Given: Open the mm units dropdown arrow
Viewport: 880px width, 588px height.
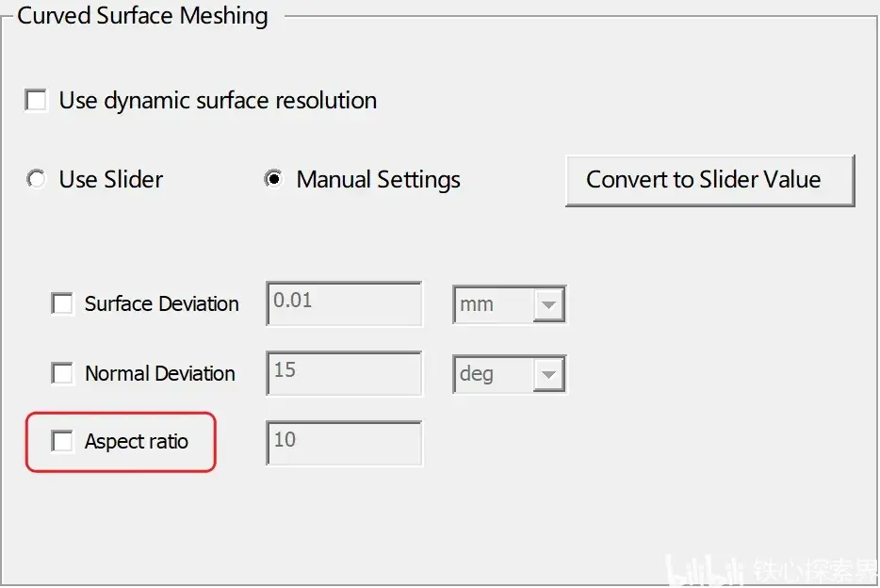Looking at the screenshot, I should tap(548, 304).
